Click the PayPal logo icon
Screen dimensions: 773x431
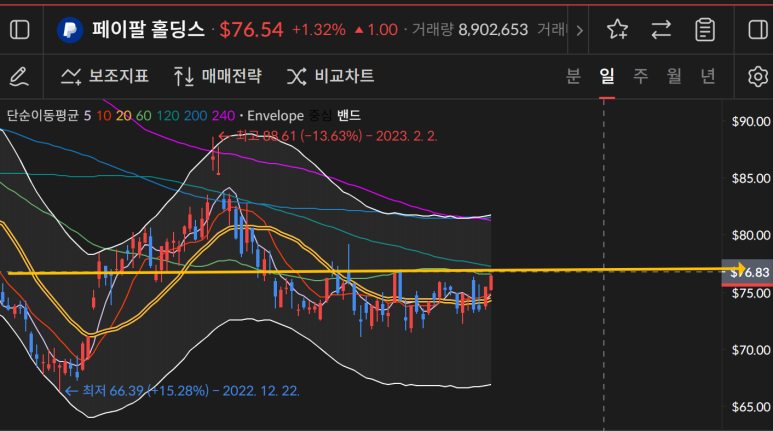[70, 30]
